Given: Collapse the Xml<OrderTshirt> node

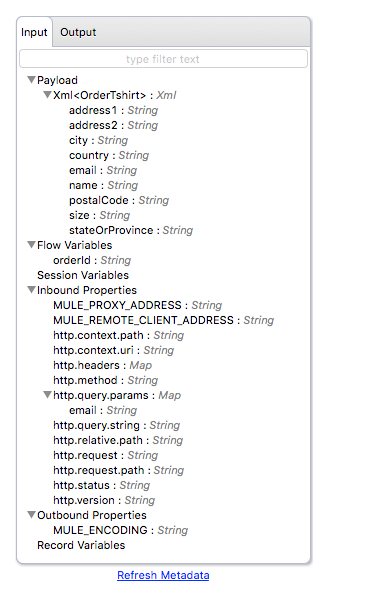Looking at the screenshot, I should point(47,95).
